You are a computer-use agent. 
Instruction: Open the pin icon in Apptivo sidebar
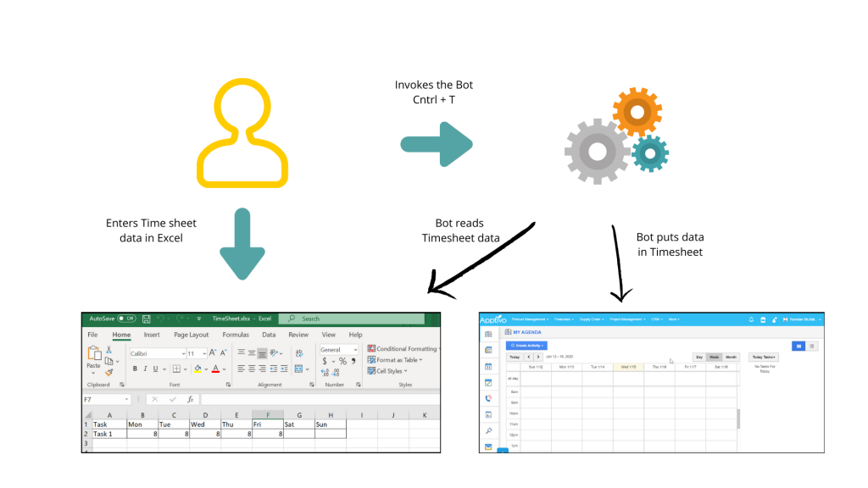click(488, 430)
